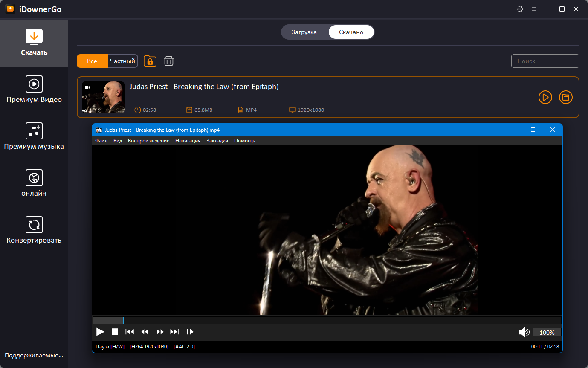This screenshot has width=588, height=368.
Task: Open the Воспроизведение menu
Action: pyautogui.click(x=148, y=141)
